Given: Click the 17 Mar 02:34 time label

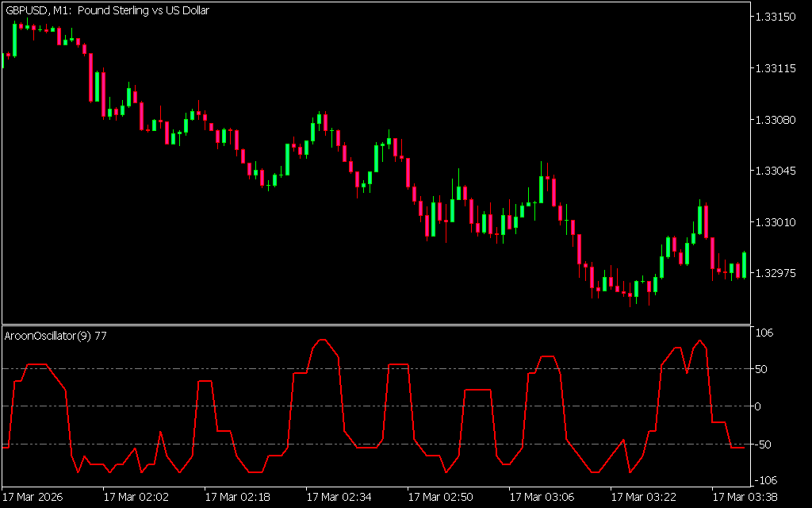Looking at the screenshot, I should coord(339,497).
